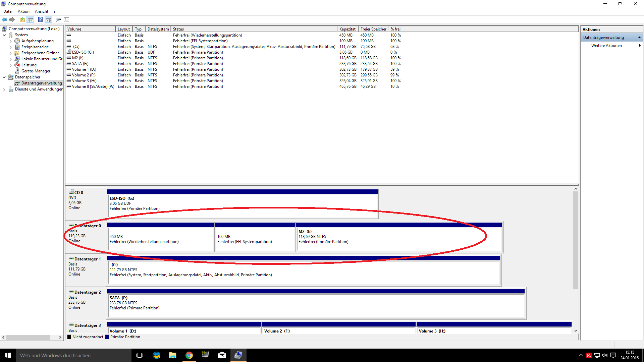Click the blue Back arrow toolbar icon
The height and width of the screenshot is (362, 644).
(x=4, y=19)
